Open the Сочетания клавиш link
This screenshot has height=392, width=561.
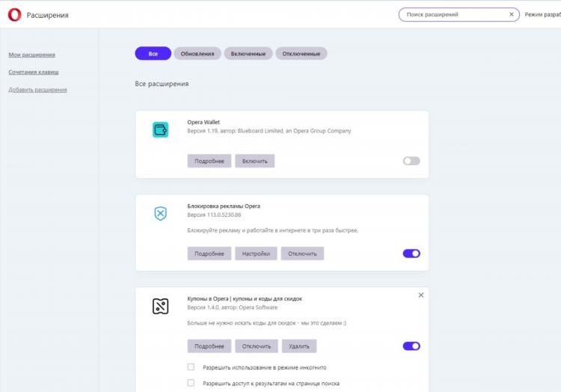point(34,72)
